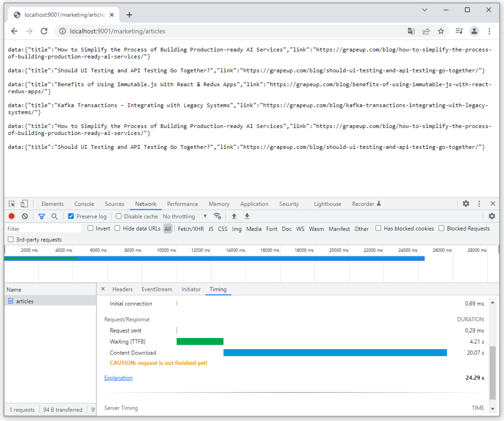The width and height of the screenshot is (504, 421).
Task: Open the tab search chevron
Action: 425,10
